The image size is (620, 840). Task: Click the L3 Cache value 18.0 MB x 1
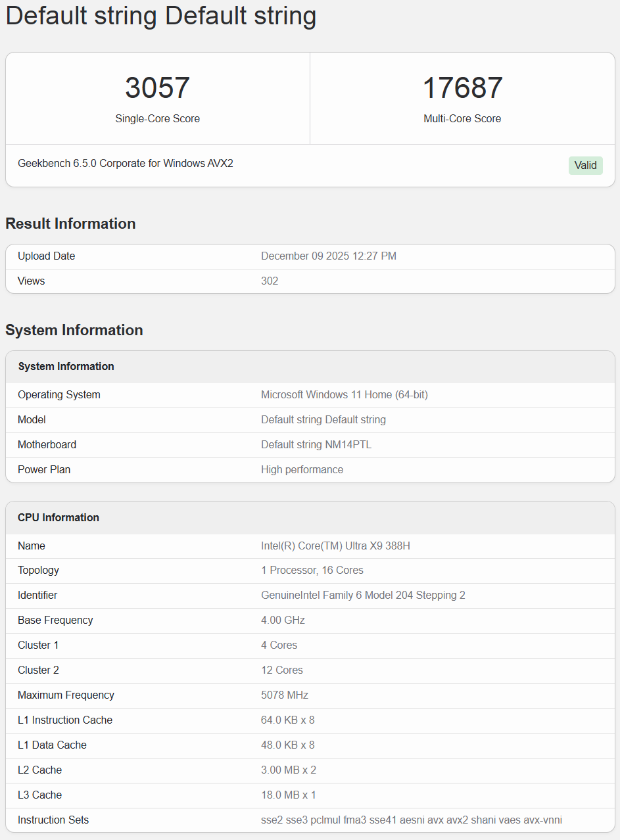(288, 795)
